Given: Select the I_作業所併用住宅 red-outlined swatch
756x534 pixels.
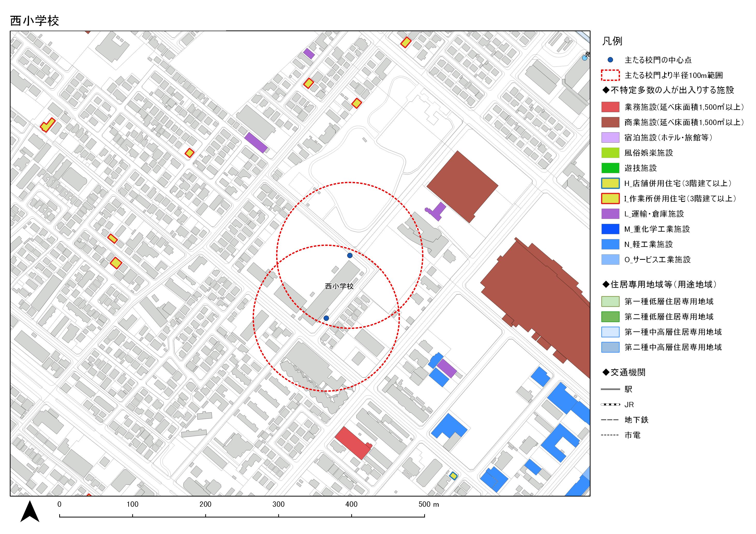Looking at the screenshot, I should point(610,199).
